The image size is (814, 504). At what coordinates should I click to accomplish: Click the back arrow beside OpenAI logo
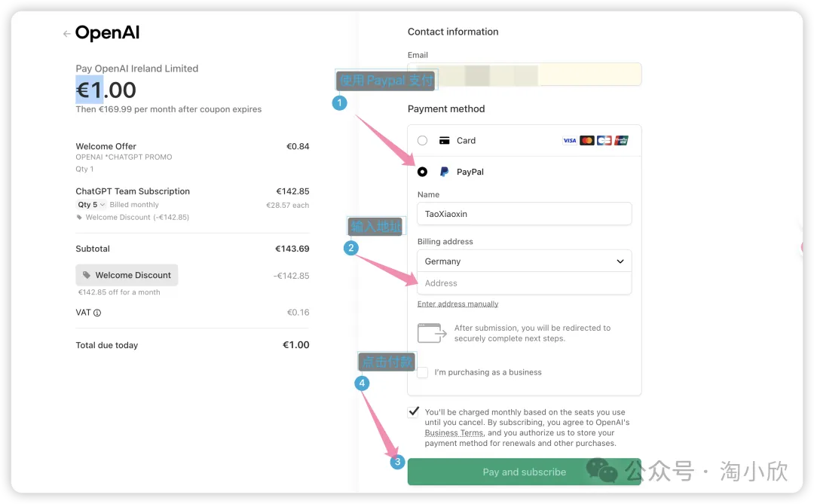pos(66,34)
